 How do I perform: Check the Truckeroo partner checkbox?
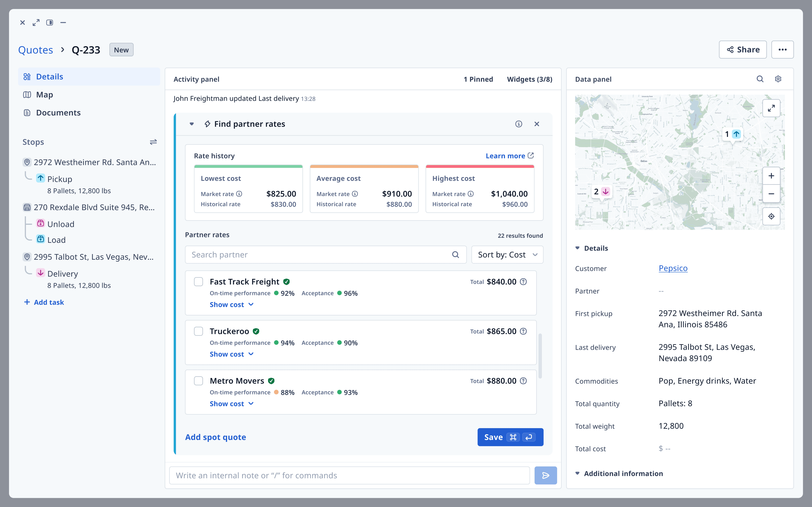[199, 331]
